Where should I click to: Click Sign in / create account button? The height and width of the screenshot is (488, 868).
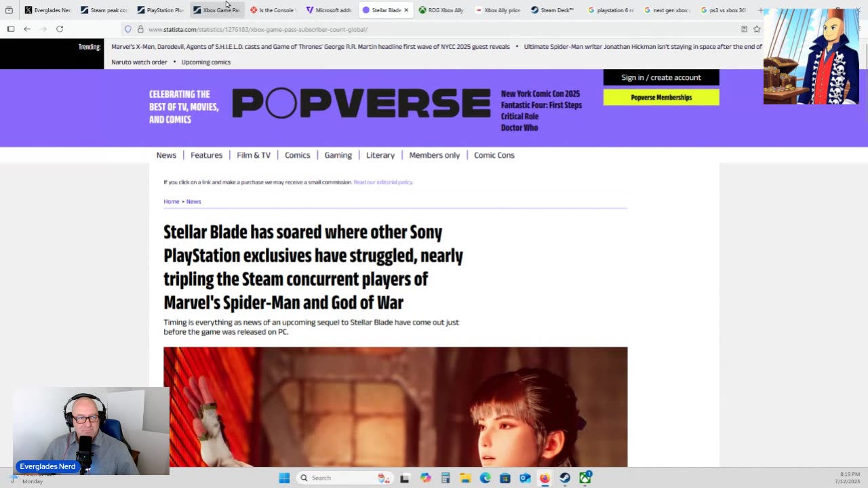(x=661, y=77)
